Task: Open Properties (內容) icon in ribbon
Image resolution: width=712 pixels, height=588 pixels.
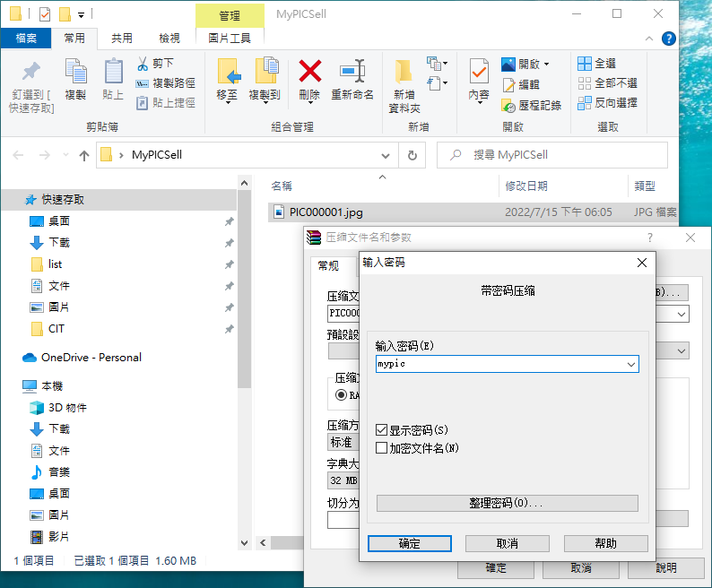Action: coord(479,72)
